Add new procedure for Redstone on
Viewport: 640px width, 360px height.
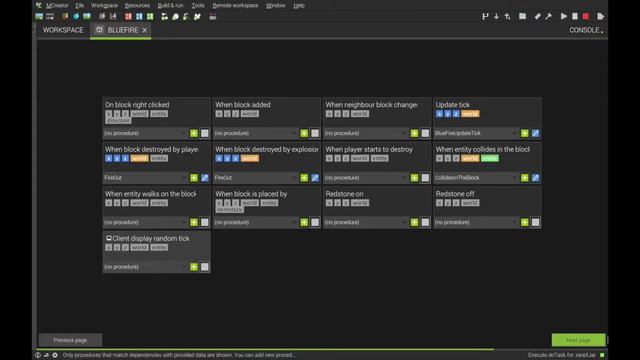414,222
